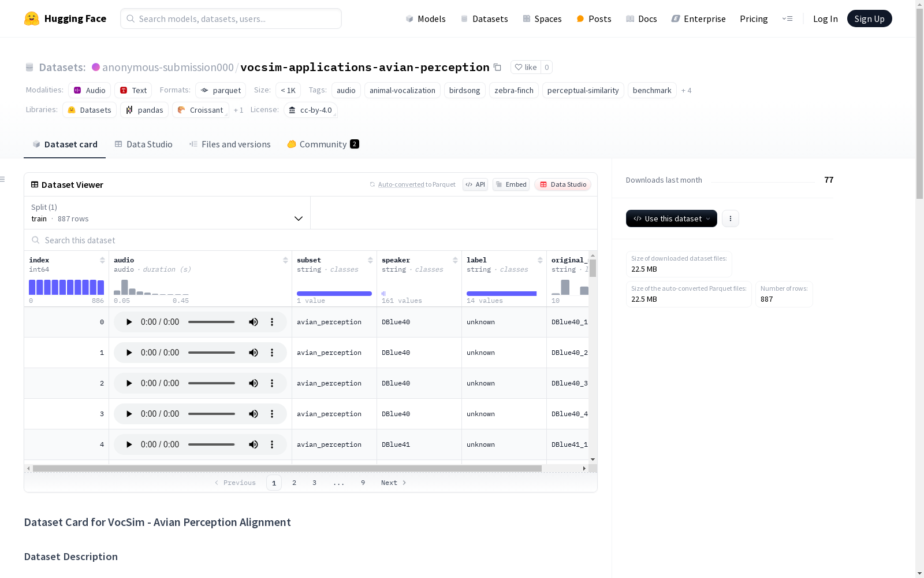This screenshot has width=924, height=578.
Task: Focus the Search models, datasets, users field
Action: pyautogui.click(x=231, y=18)
